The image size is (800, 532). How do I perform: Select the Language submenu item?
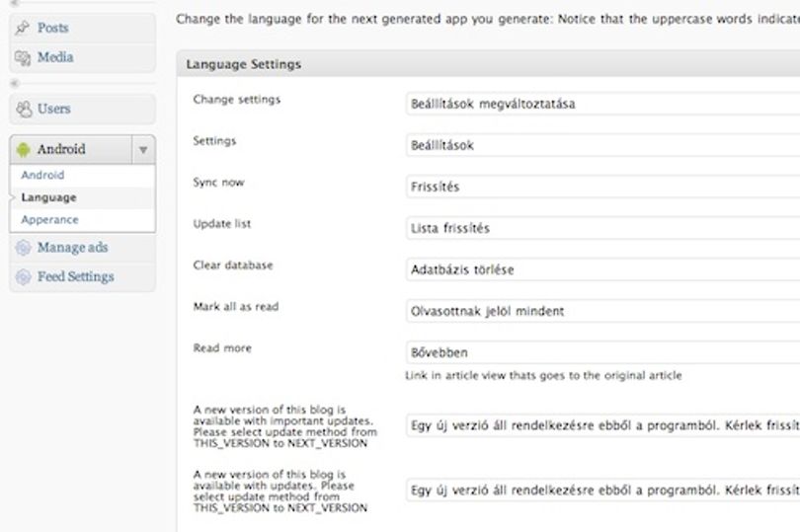tap(49, 197)
